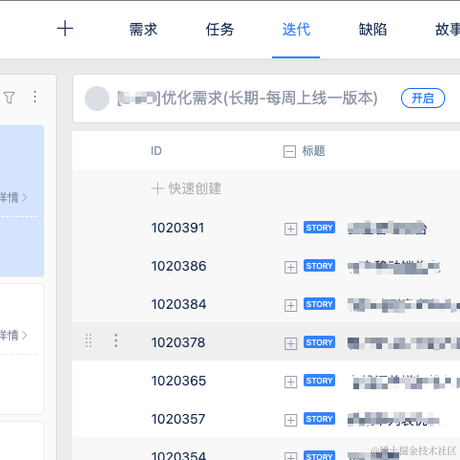The height and width of the screenshot is (460, 460).
Task: Click the 标题 column header
Action: (314, 151)
